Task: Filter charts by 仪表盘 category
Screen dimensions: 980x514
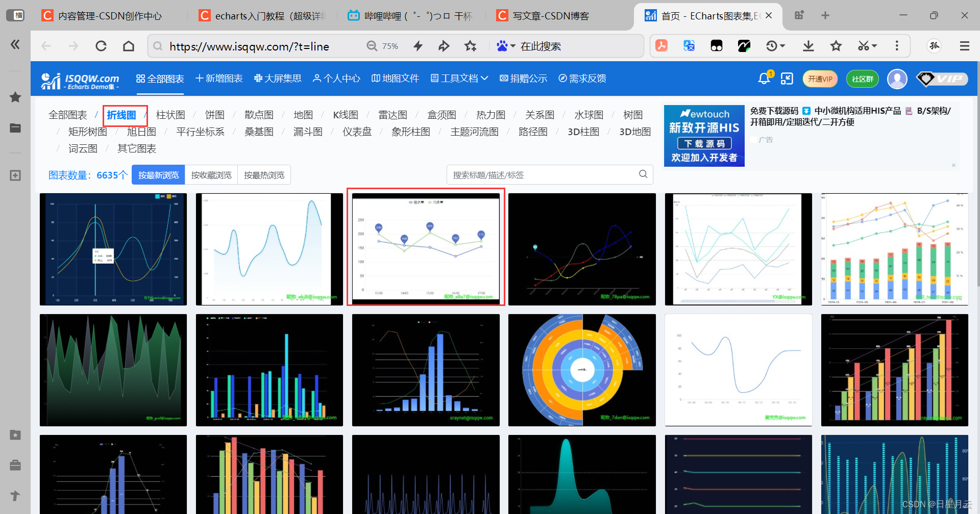Action: (357, 132)
